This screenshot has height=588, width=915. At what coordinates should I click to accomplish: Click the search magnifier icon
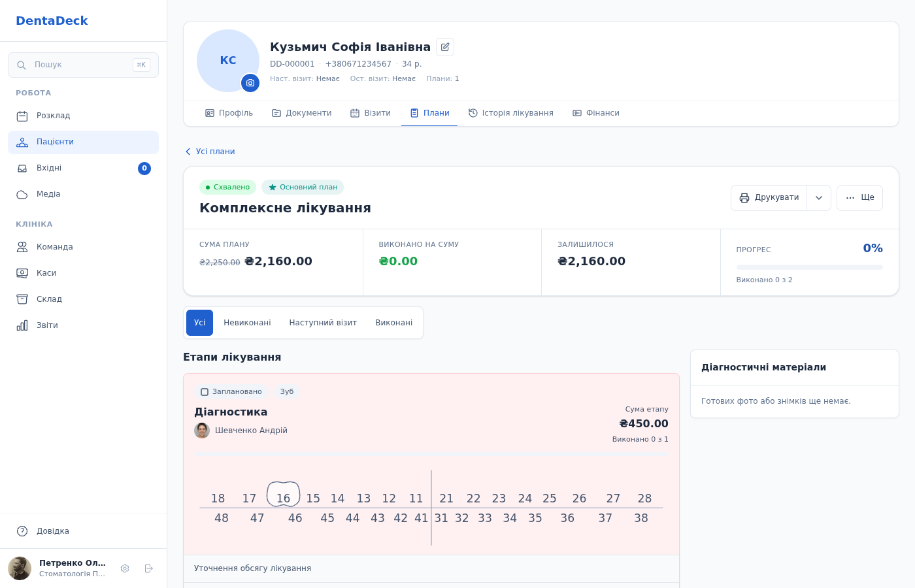click(x=22, y=65)
